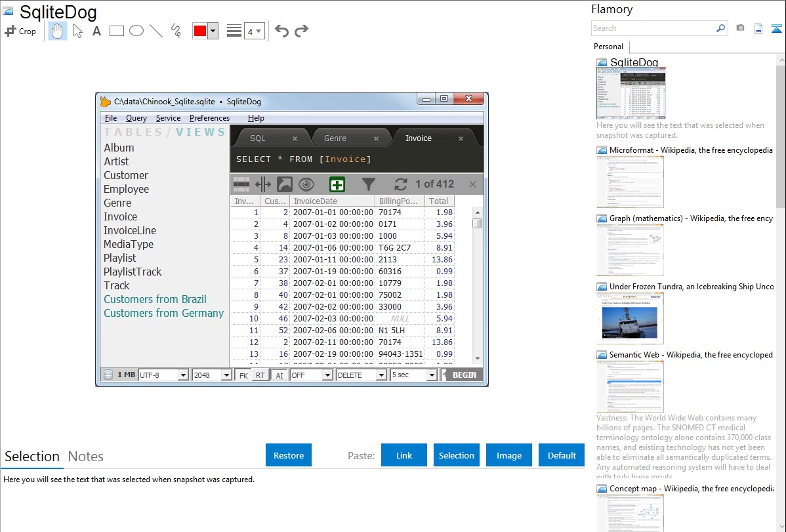Open the Personal tab in Flamory panel
Screen dimensions: 786x532
608,47
